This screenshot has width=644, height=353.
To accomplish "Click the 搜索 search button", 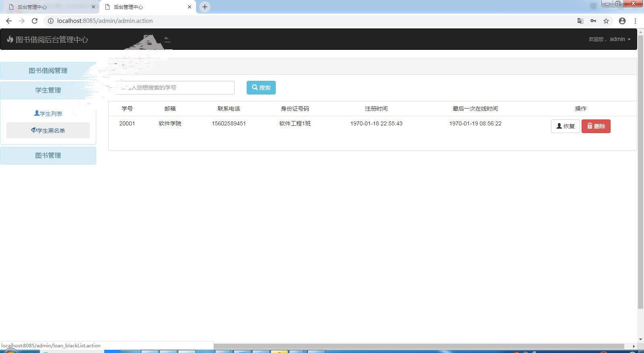I will [261, 88].
